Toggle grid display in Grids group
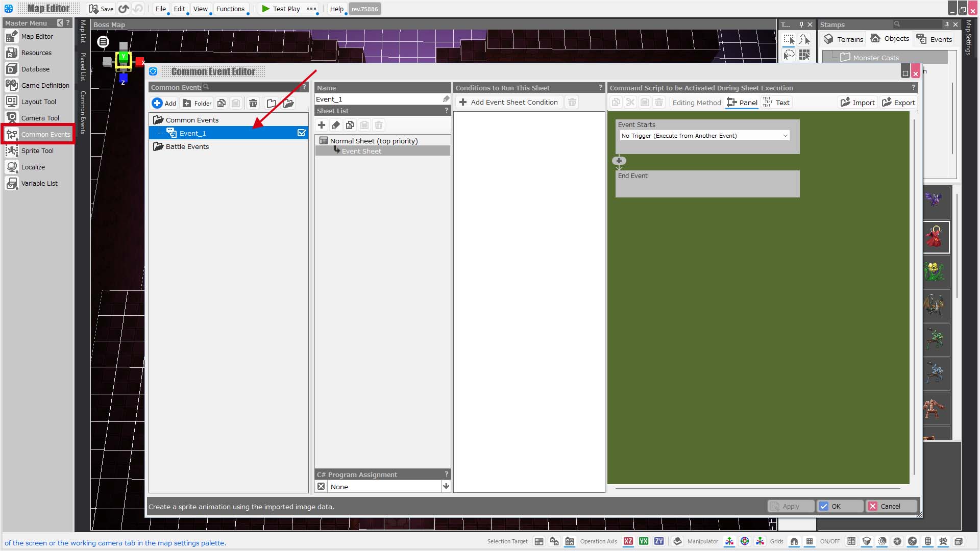 coord(810,541)
